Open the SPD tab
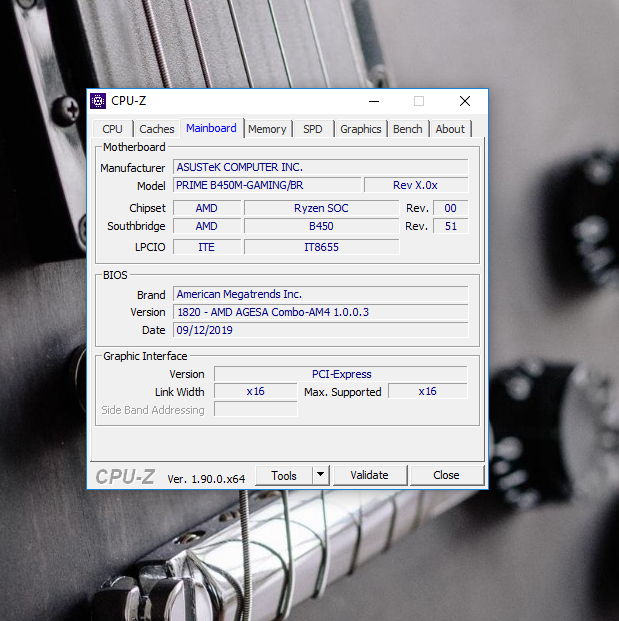 [313, 129]
